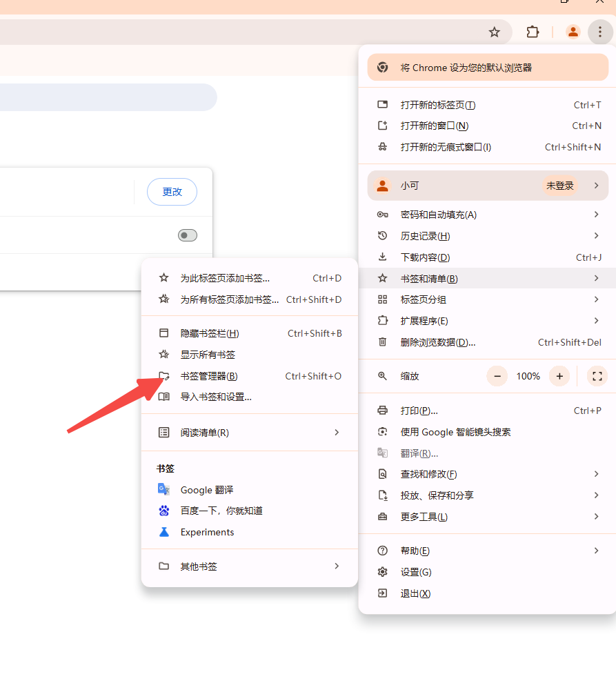Click the Ctrl+Shift+O shortcut text
This screenshot has width=616, height=681.
313,376
